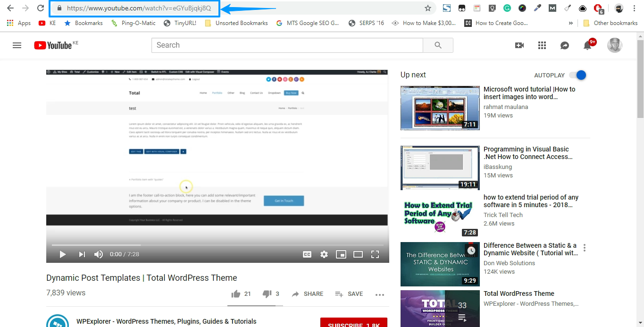Open account avatar in YouTube header
This screenshot has height=327, width=644.
click(614, 45)
